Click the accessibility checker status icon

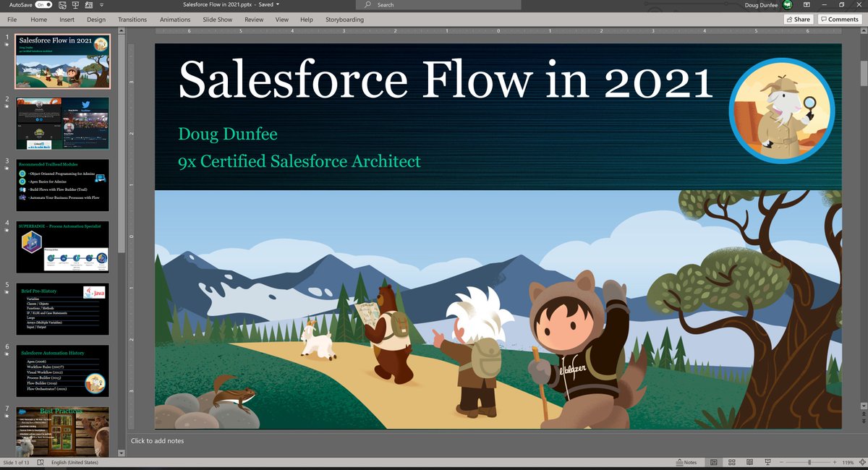39,463
